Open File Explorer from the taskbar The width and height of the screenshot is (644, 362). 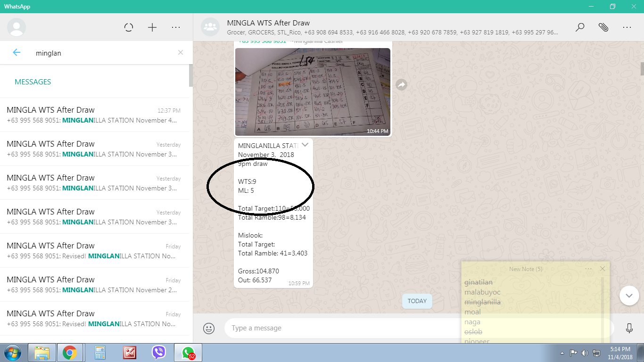pos(42,353)
